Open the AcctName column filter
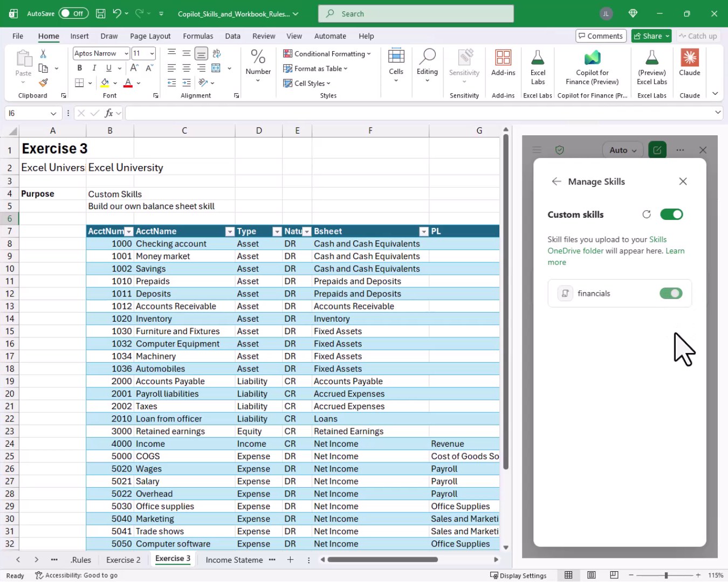 point(230,232)
